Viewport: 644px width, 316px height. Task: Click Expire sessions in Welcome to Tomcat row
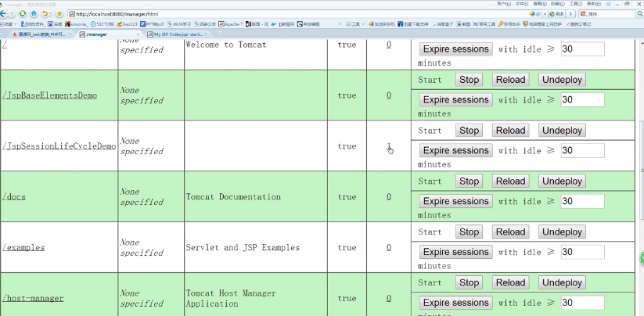(x=456, y=49)
